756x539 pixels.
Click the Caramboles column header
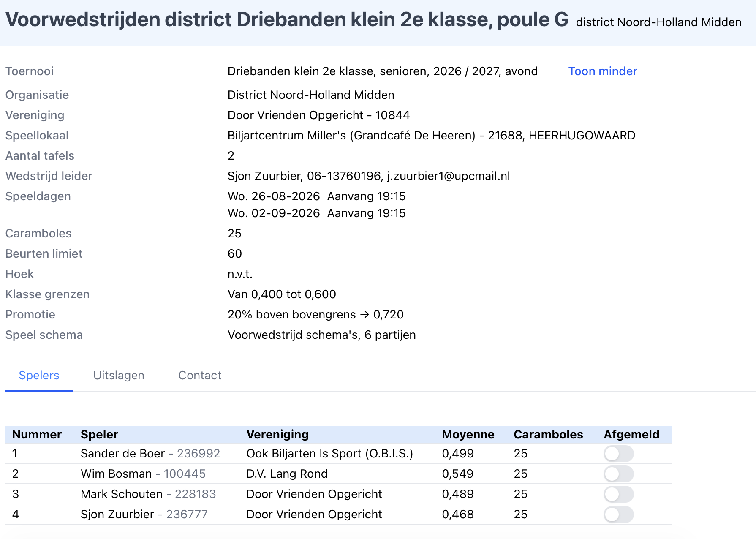click(548, 434)
